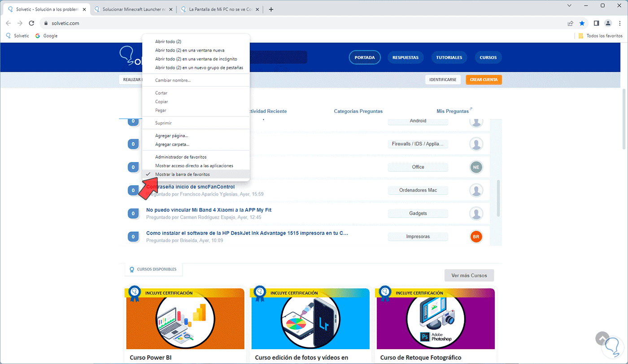
Task: Close the Solvetic - Solución tab
Action: coord(84,9)
